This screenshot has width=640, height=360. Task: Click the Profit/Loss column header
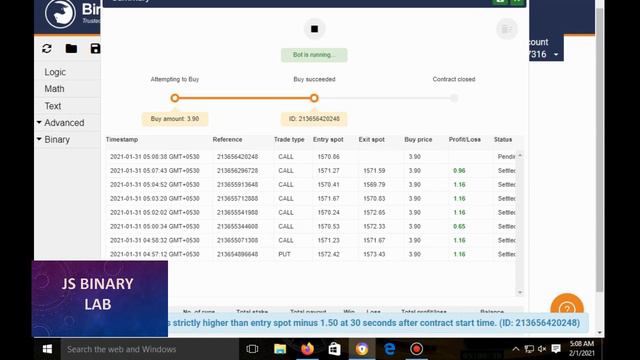pyautogui.click(x=464, y=140)
